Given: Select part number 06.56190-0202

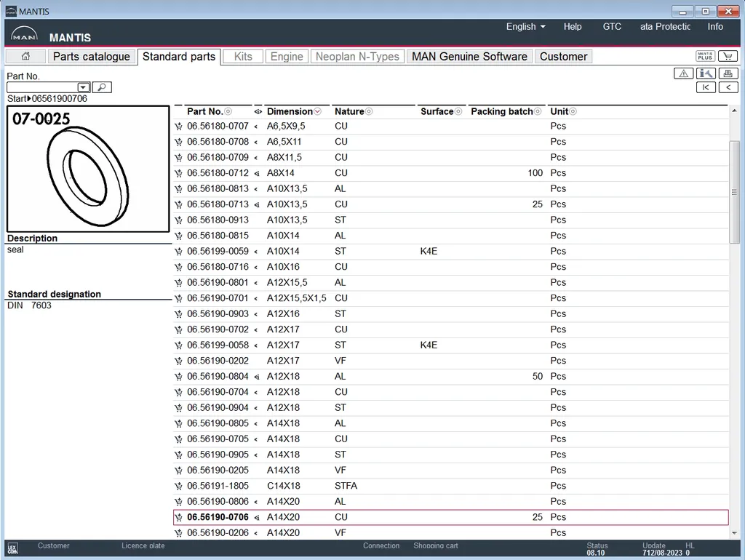Looking at the screenshot, I should (x=218, y=361).
